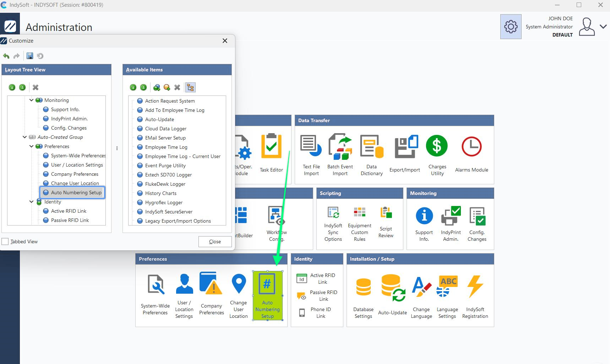The image size is (610, 364).
Task: Collapse the Identity node in the layout tree
Action: coord(31,202)
